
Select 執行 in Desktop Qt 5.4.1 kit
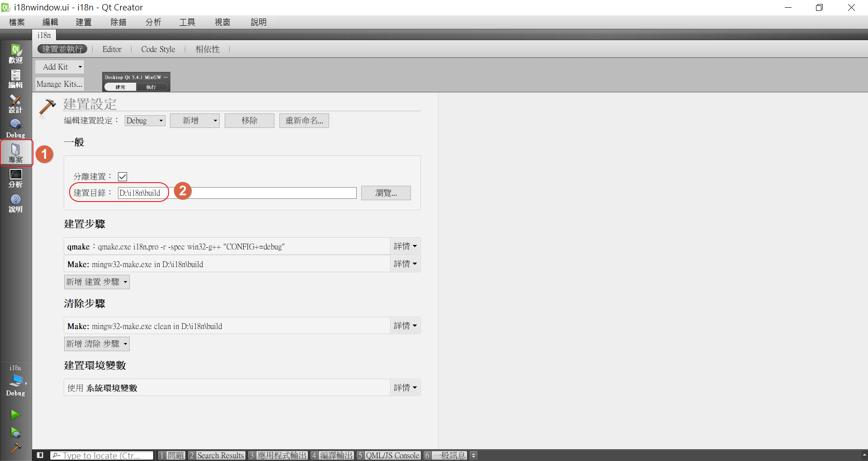click(x=151, y=87)
